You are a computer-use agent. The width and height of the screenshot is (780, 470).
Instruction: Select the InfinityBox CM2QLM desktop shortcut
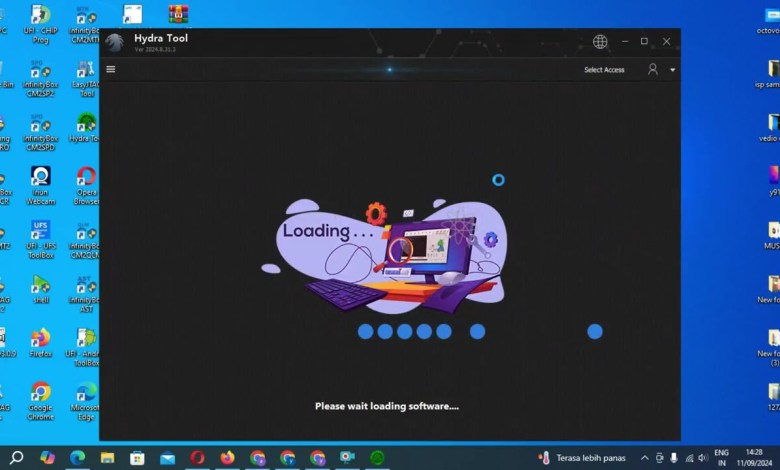85,240
